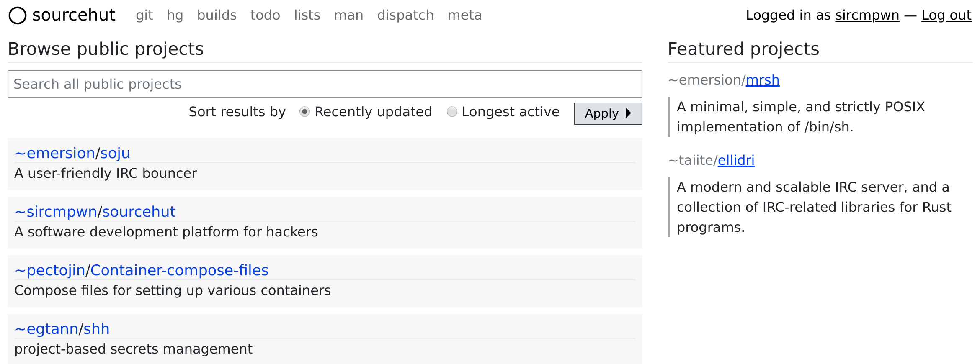This screenshot has width=980, height=364.
Task: Open the shh project link
Action: [x=96, y=329]
